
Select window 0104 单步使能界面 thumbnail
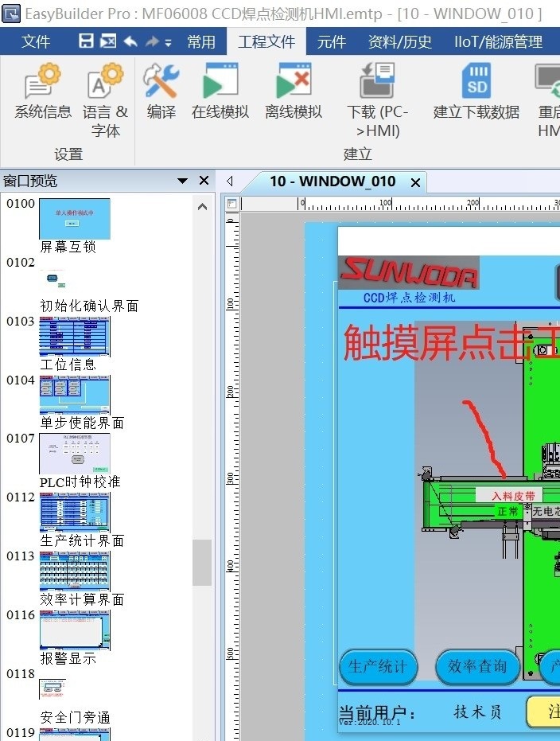(75, 395)
